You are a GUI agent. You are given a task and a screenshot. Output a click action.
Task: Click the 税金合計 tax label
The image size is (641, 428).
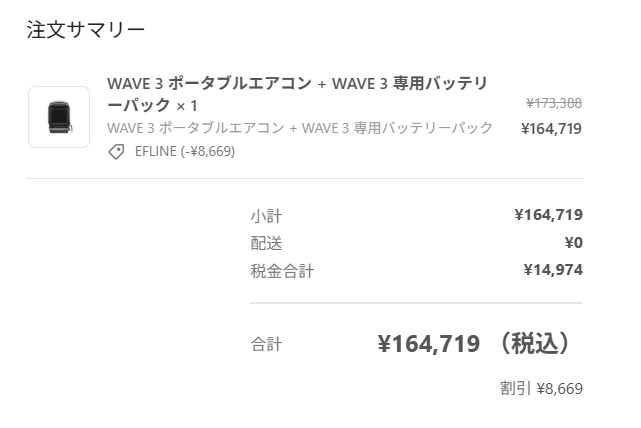point(282,271)
